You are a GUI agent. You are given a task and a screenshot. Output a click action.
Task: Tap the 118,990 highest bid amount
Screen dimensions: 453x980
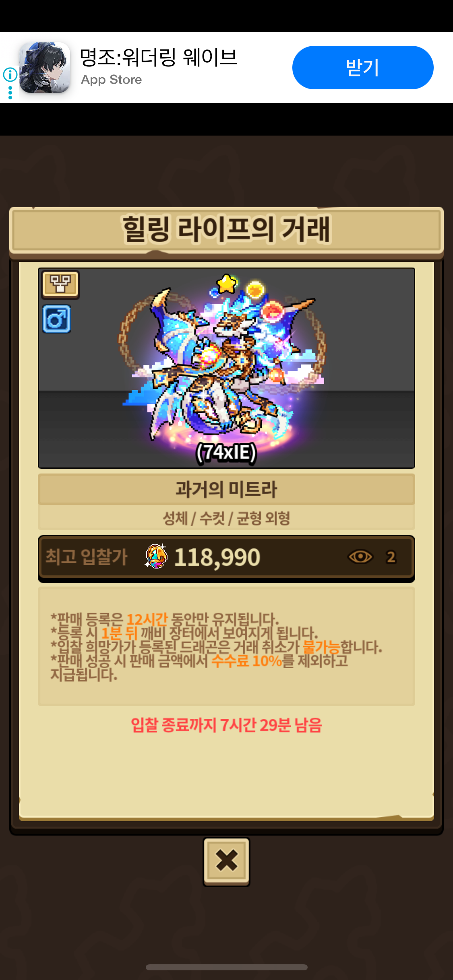[x=217, y=558]
